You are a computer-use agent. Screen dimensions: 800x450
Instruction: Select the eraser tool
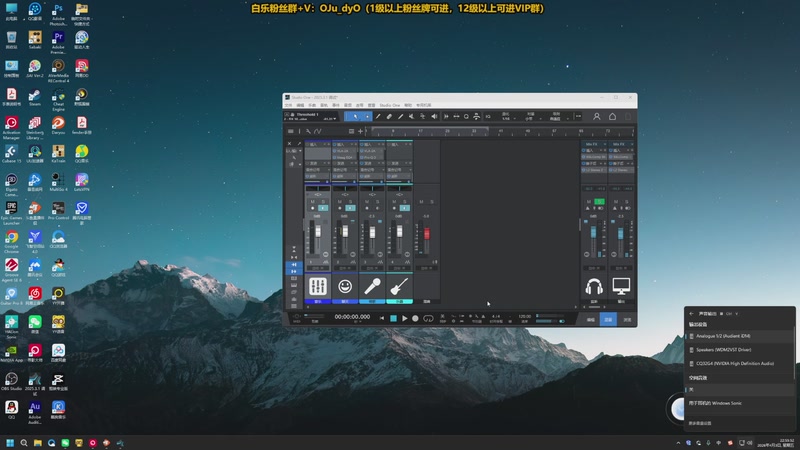click(389, 116)
